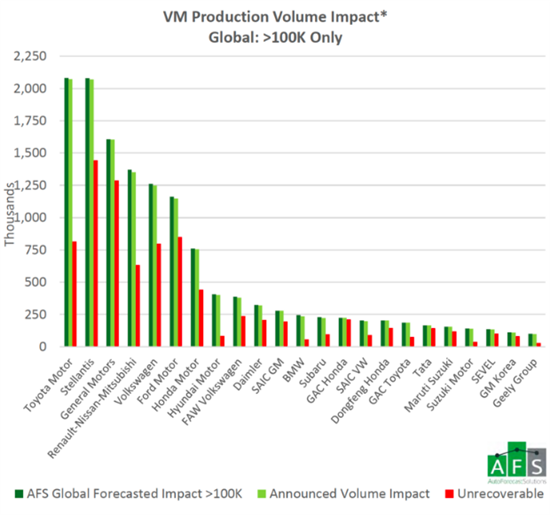Click the 750 y-axis label

(x=35, y=250)
